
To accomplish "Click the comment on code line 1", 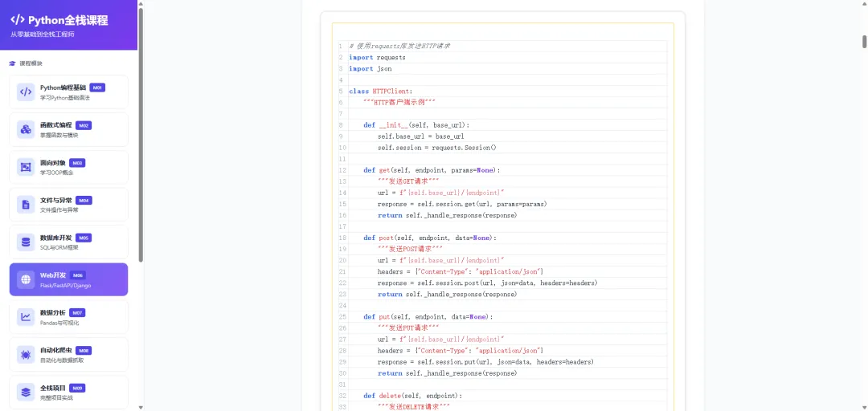I will pos(399,46).
